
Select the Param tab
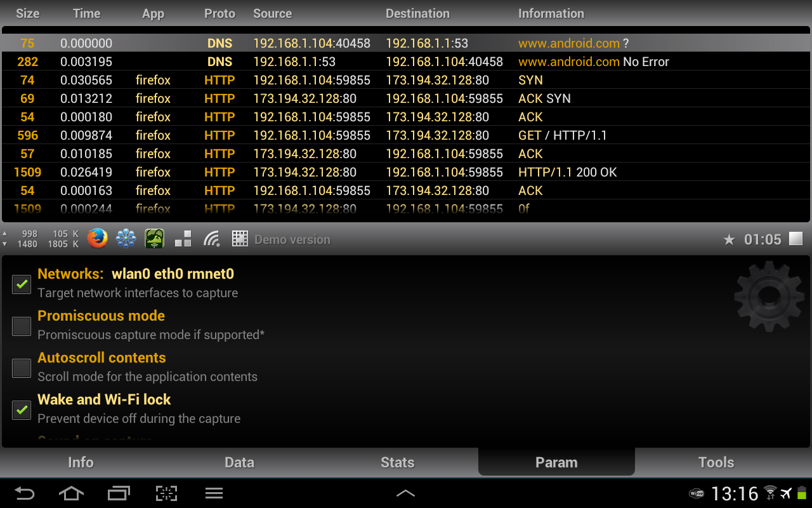click(556, 462)
